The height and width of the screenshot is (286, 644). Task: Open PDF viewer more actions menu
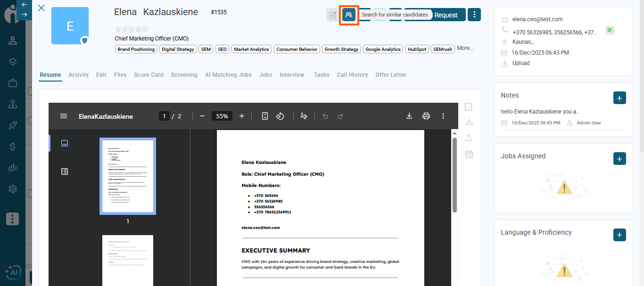point(443,116)
